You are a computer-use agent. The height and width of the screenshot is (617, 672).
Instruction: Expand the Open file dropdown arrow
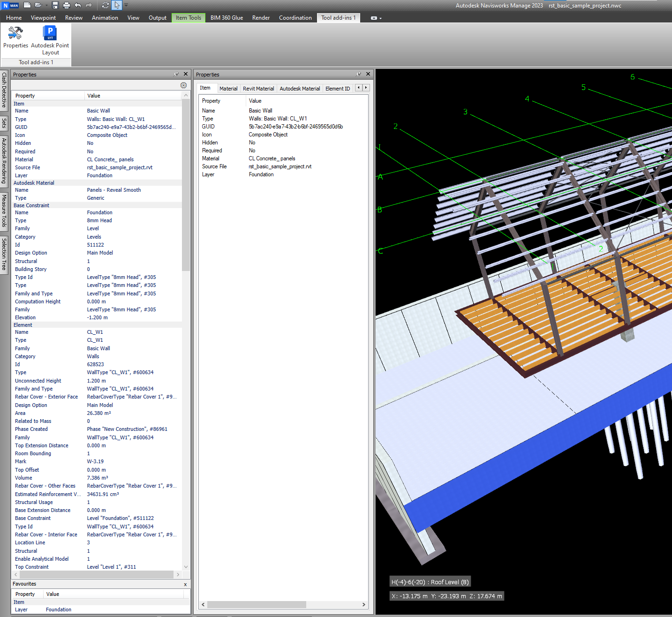(46, 6)
